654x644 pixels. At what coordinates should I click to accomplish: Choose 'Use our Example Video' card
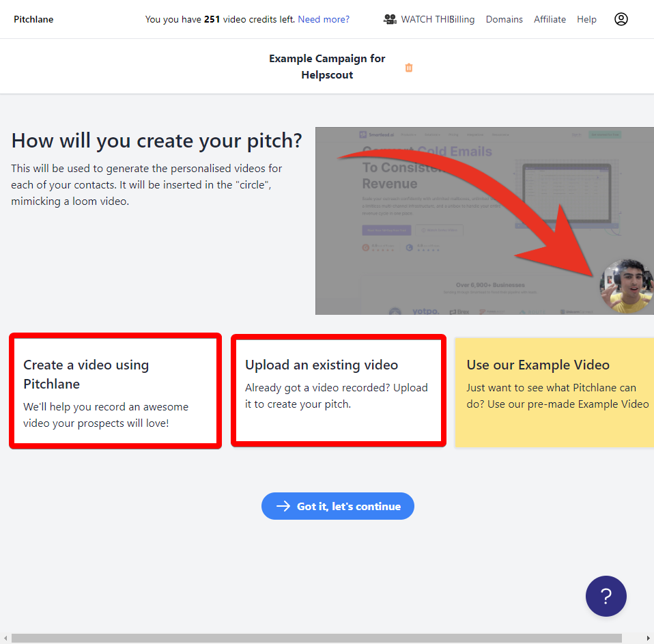554,392
